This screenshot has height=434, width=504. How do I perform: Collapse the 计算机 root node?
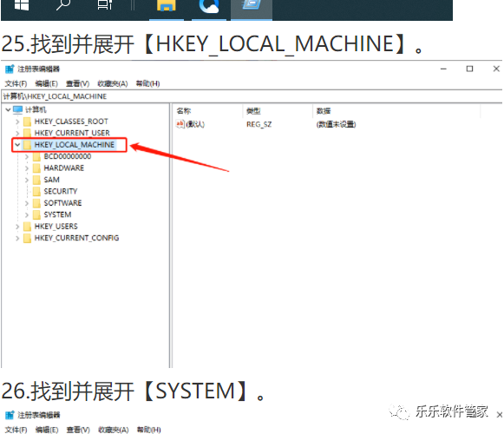[8, 109]
